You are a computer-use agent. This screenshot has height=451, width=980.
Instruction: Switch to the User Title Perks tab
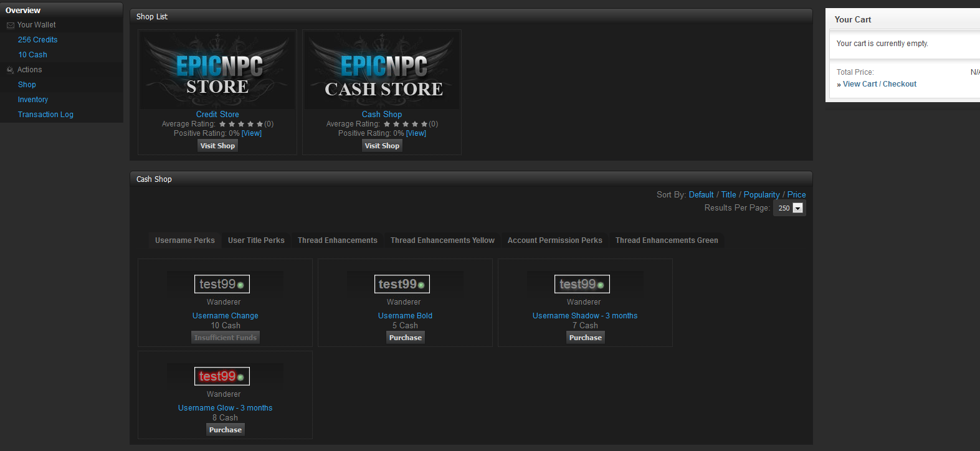[x=256, y=240]
